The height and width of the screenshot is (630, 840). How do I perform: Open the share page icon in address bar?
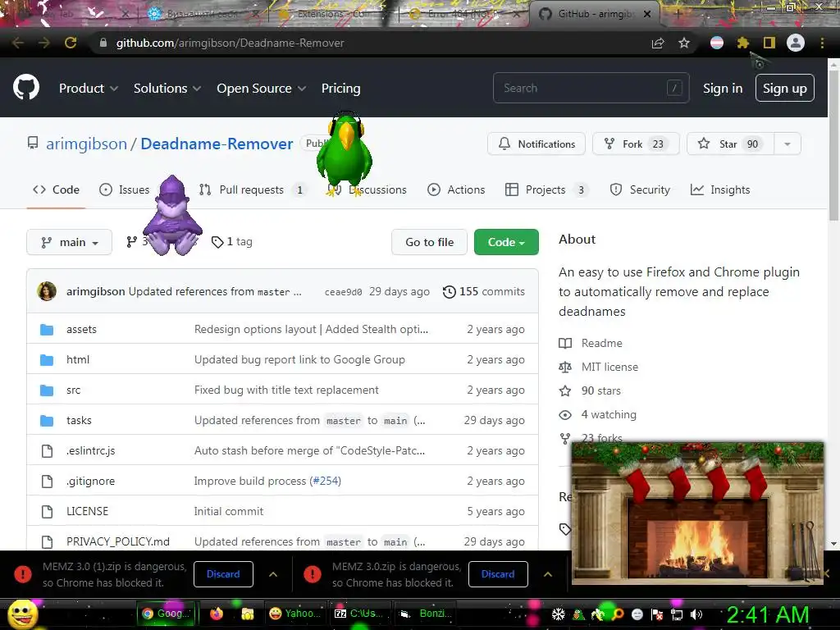tap(658, 43)
